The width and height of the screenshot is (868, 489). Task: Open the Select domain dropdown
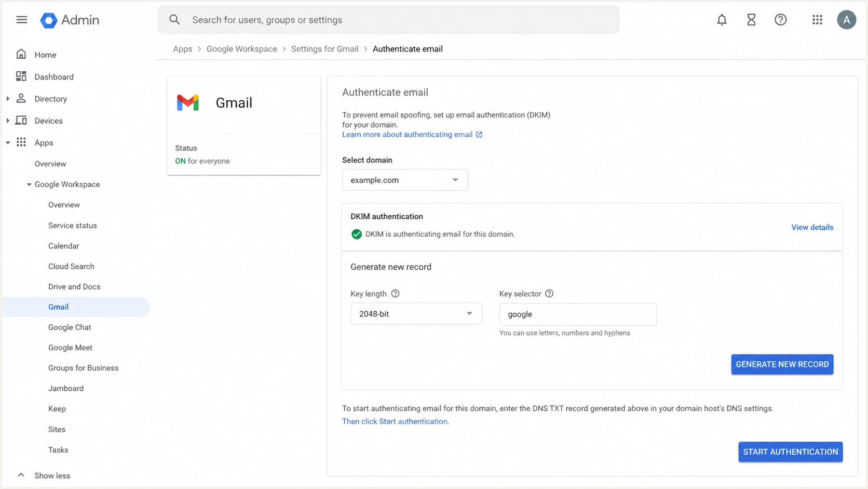point(405,180)
